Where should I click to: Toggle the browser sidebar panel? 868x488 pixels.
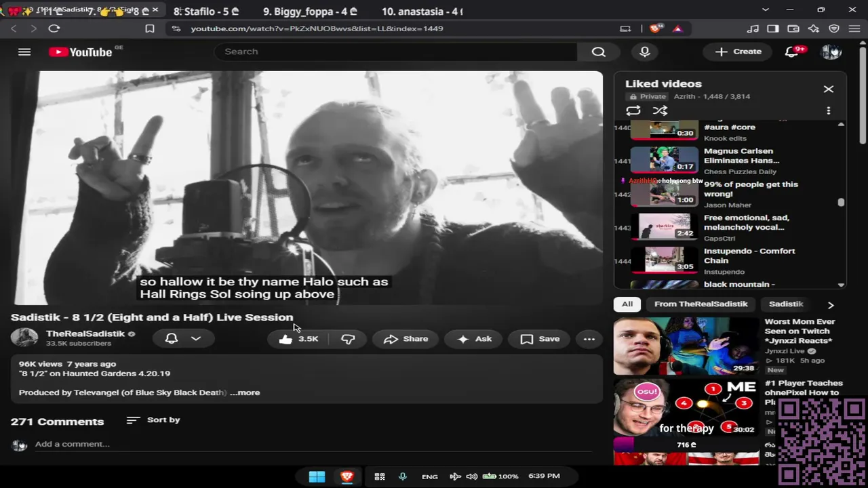coord(773,28)
